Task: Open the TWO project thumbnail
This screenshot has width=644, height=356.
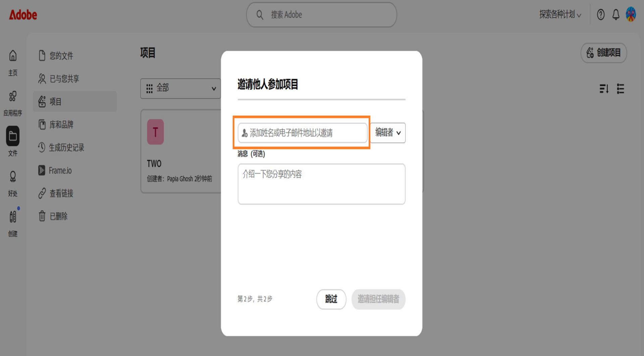Action: (x=155, y=132)
